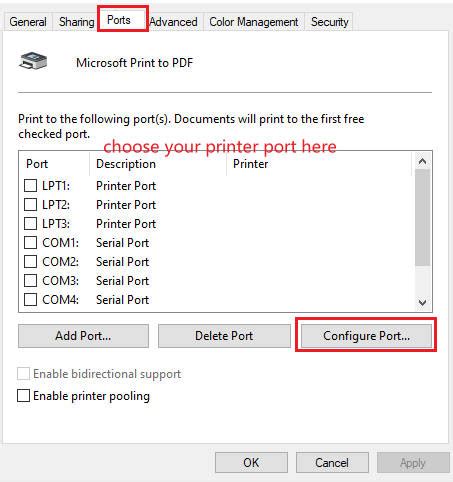Click the Microsoft Print to PDF printer icon
The height and width of the screenshot is (482, 453).
point(33,61)
